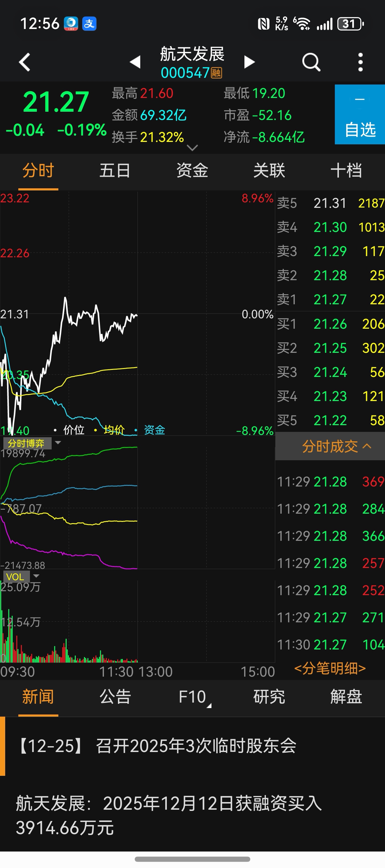Tap the 11:30 21.27 104 trade row
Image resolution: width=385 pixels, height=868 pixels.
coord(331,645)
